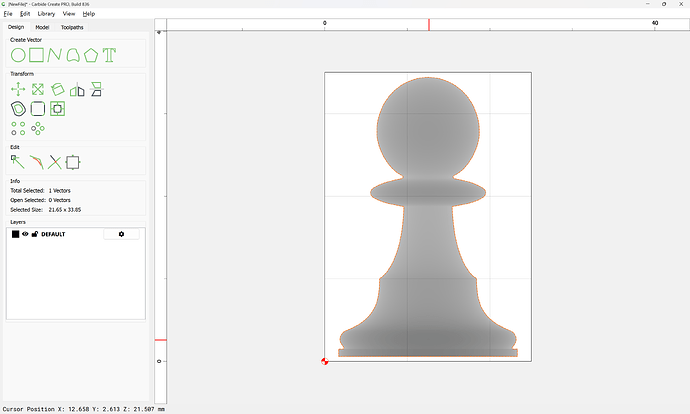Choose the Polyline drawing tool

coord(54,54)
